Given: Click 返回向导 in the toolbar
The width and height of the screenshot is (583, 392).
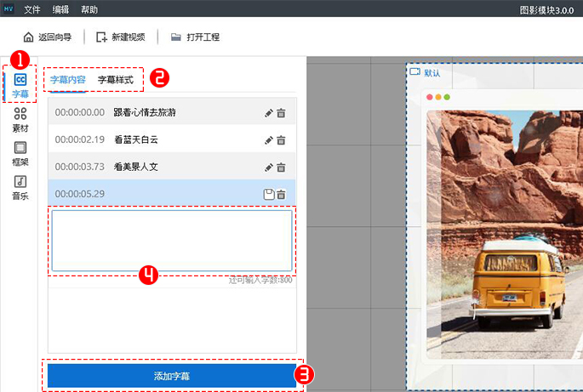Looking at the screenshot, I should pyautogui.click(x=48, y=37).
